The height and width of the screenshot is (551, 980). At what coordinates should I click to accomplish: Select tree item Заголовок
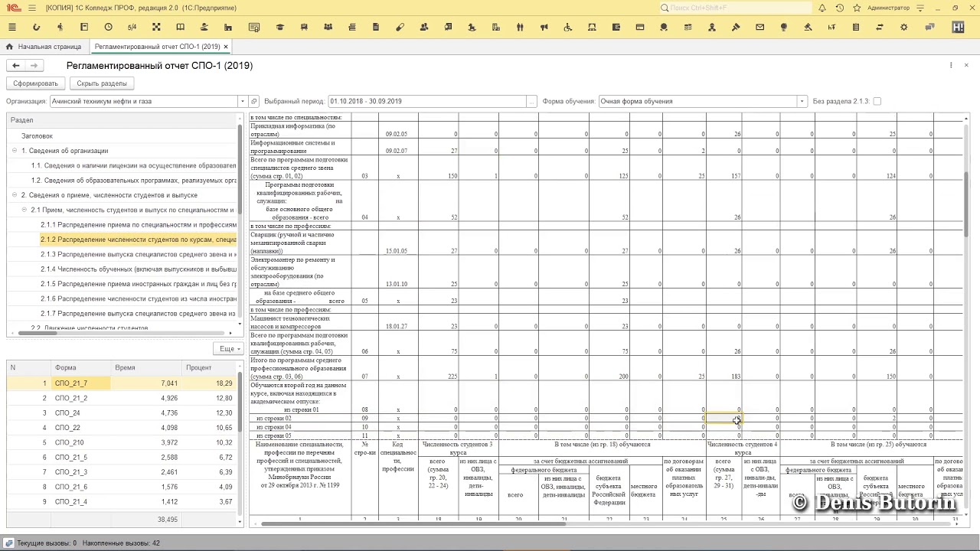point(37,135)
